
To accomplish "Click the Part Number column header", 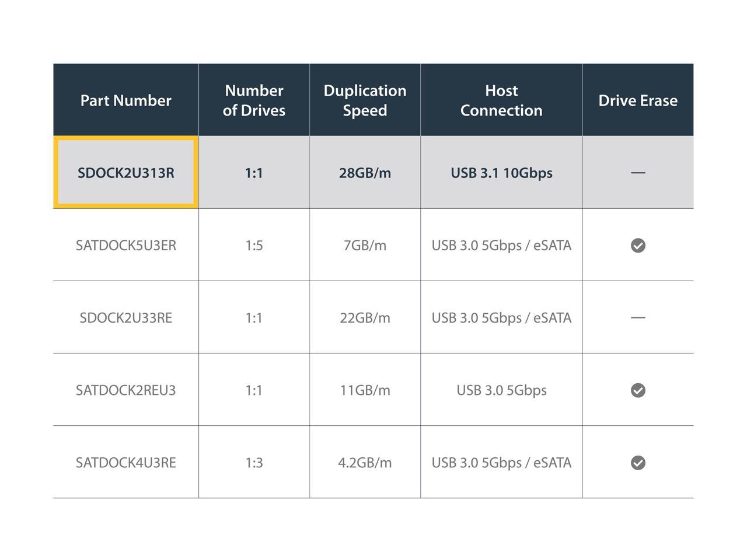I will tap(125, 100).
